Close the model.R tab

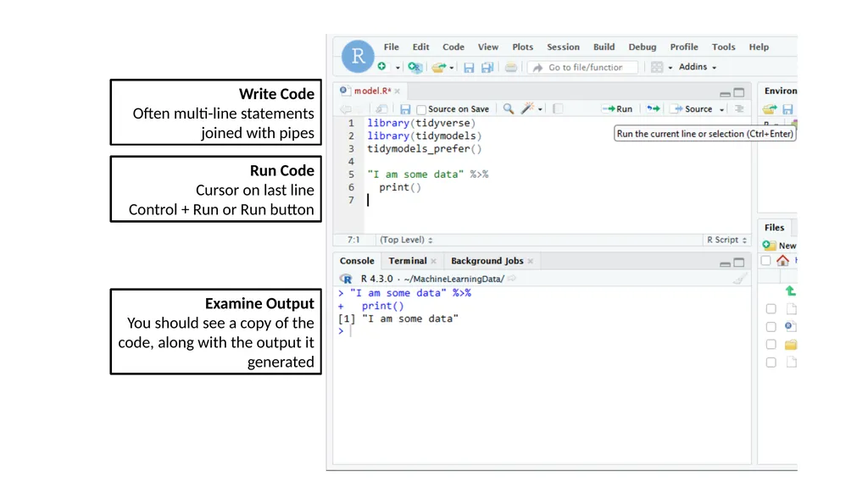pos(398,91)
